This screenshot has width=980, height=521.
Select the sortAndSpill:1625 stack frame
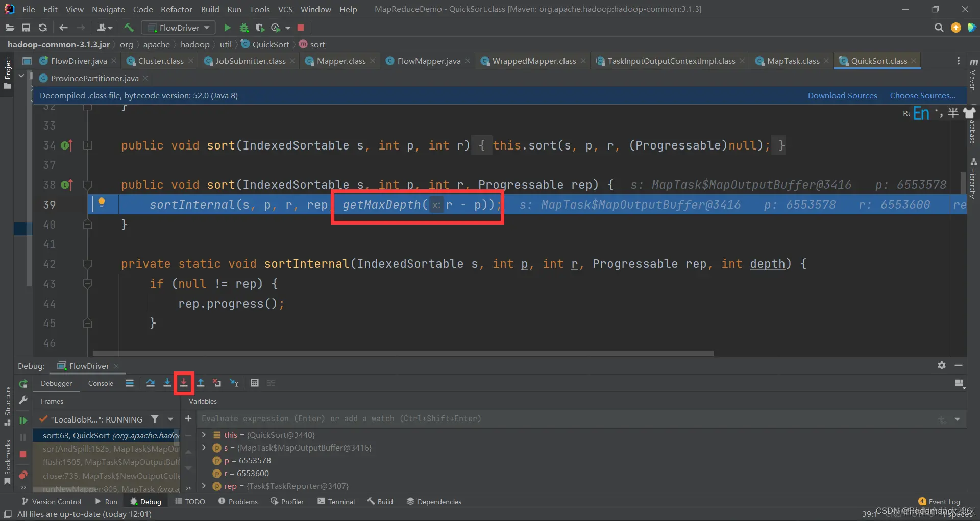click(106, 449)
